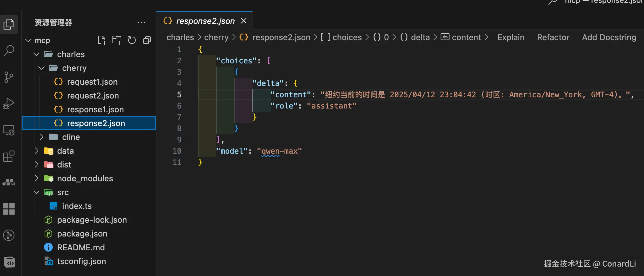Click the Explain action
This screenshot has height=276, width=644.
[x=511, y=37]
